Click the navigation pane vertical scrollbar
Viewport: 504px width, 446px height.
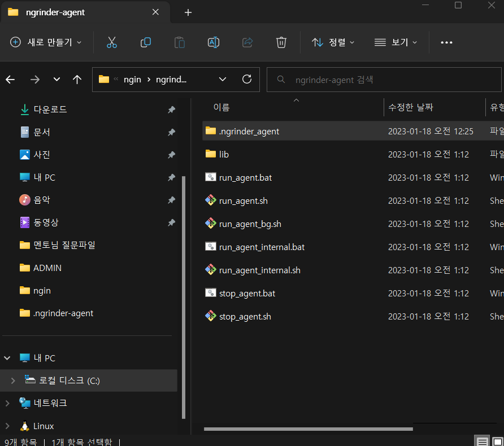click(x=184, y=297)
